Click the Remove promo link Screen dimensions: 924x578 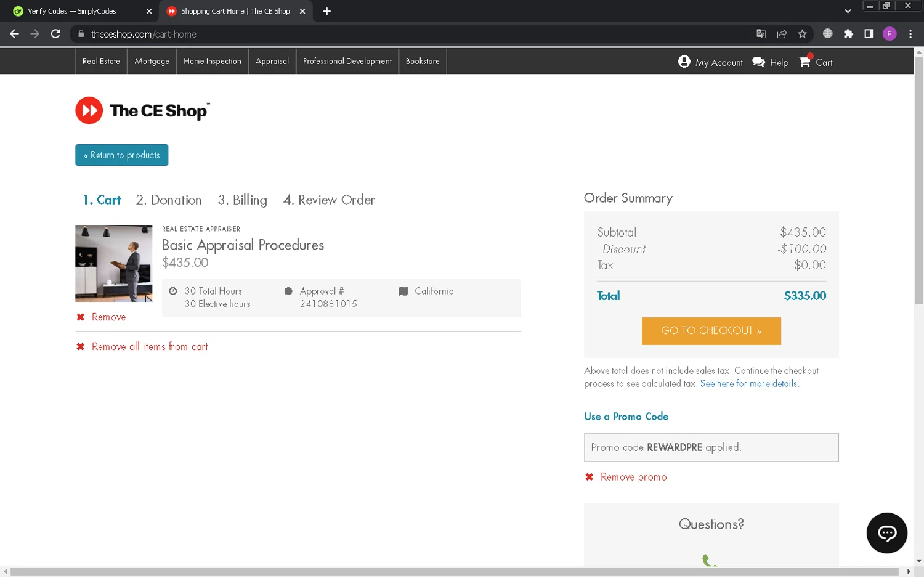633,478
